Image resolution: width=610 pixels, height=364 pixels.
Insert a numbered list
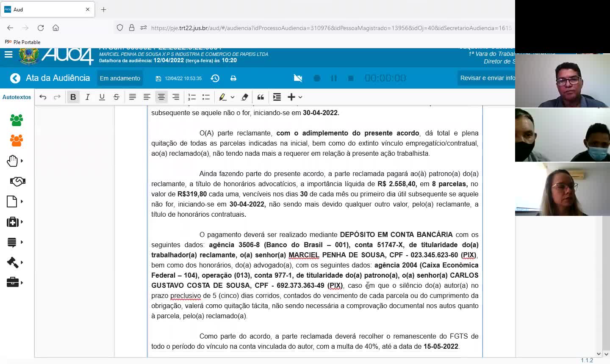[192, 97]
